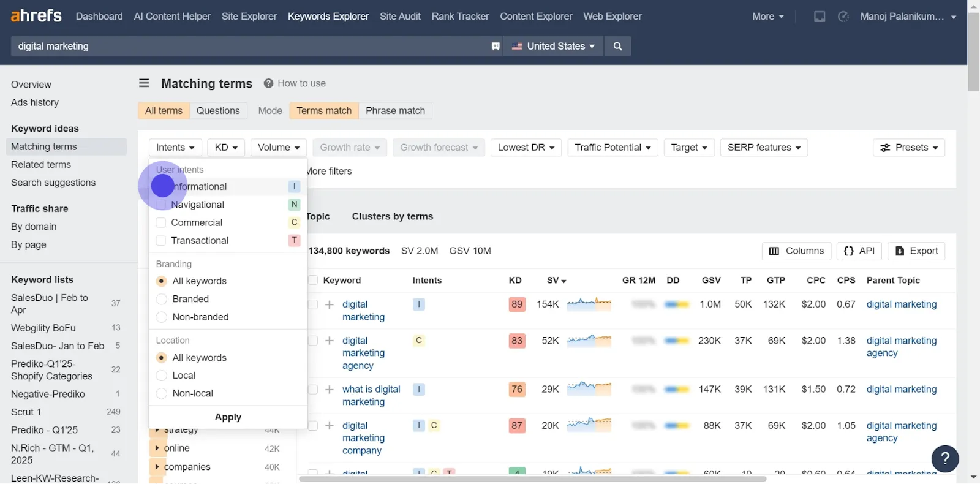Select Local radio option

click(x=162, y=376)
